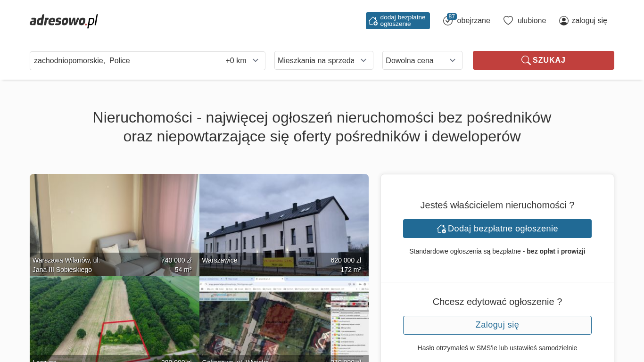Screen dimensions: 644x362
Task: Click house icon in Dodaj bezpłatne ogłoszenie panel button
Action: [x=441, y=229]
